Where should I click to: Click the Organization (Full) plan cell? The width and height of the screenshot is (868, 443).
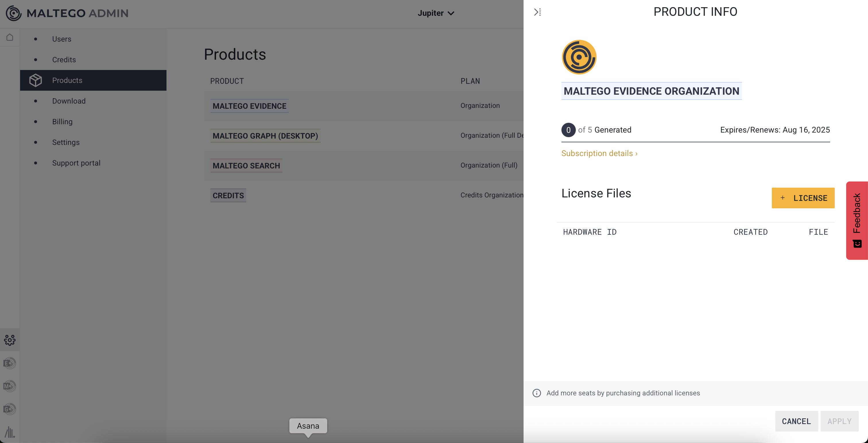pyautogui.click(x=489, y=165)
